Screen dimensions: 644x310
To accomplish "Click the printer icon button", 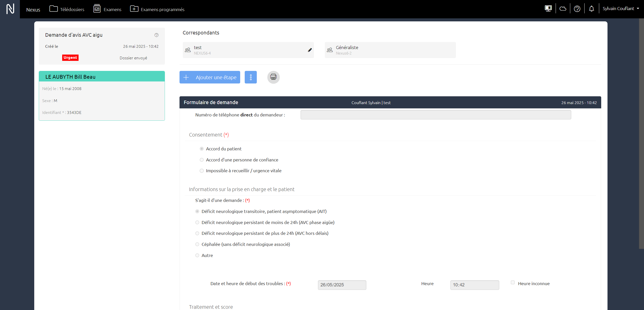I will [x=273, y=77].
